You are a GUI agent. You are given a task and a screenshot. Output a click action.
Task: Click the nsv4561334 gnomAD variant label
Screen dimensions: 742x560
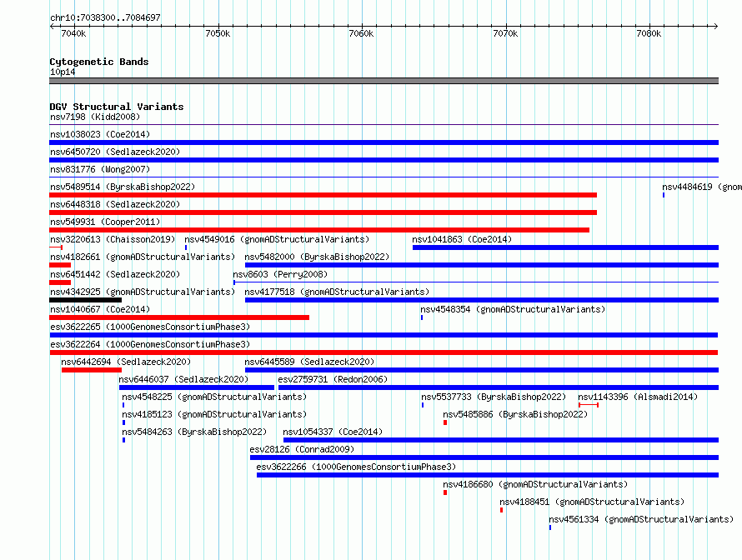[x=641, y=519]
